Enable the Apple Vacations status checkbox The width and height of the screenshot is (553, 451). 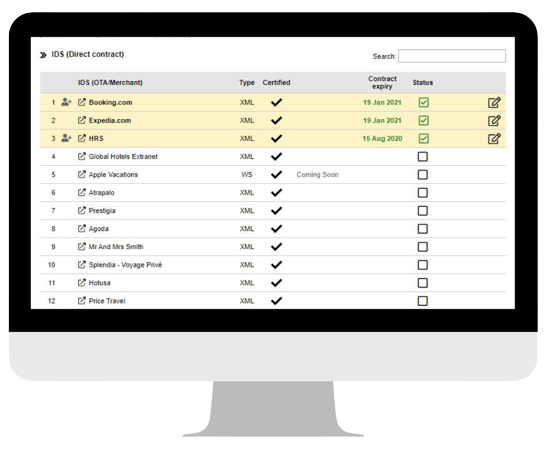(x=423, y=175)
